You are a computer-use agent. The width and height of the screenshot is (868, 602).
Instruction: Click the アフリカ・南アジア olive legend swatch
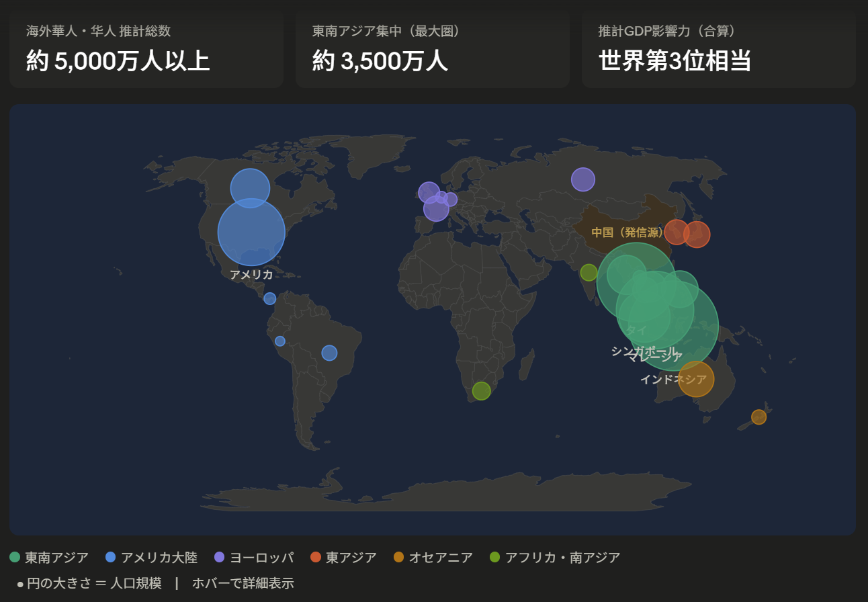[x=495, y=557]
